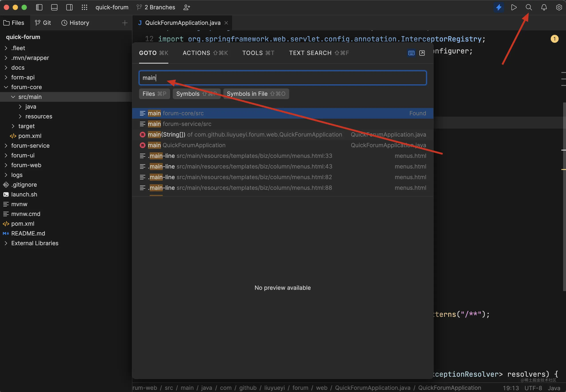Screen dimensions: 566x392
Task: Click the add collaborator person icon
Action: (187, 7)
